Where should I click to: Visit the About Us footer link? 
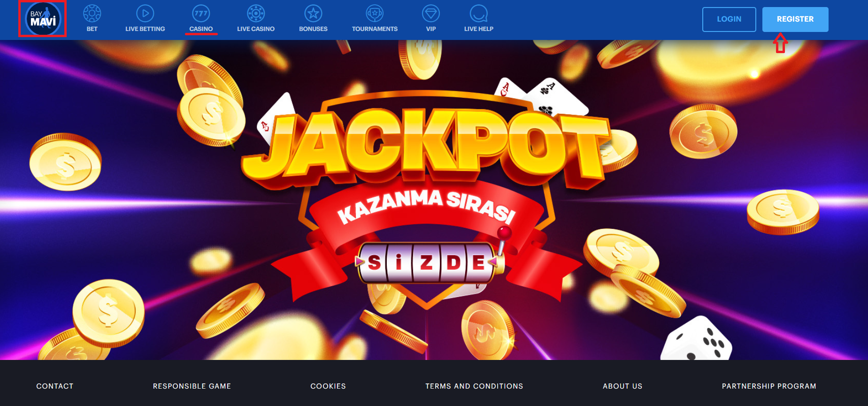click(x=622, y=386)
